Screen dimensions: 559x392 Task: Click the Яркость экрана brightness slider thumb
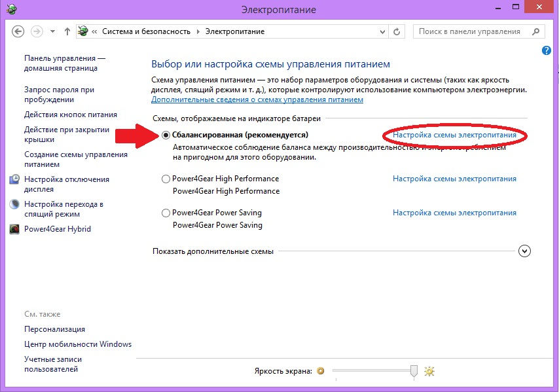coord(414,370)
